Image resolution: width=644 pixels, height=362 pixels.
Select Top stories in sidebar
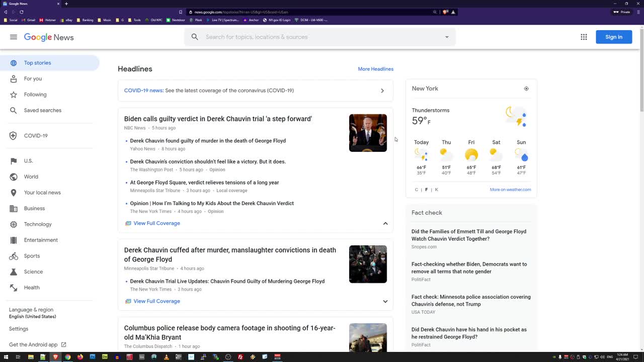point(50,63)
